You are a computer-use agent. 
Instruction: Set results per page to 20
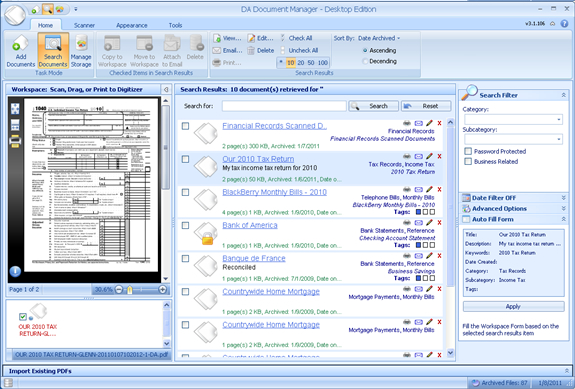(x=301, y=63)
